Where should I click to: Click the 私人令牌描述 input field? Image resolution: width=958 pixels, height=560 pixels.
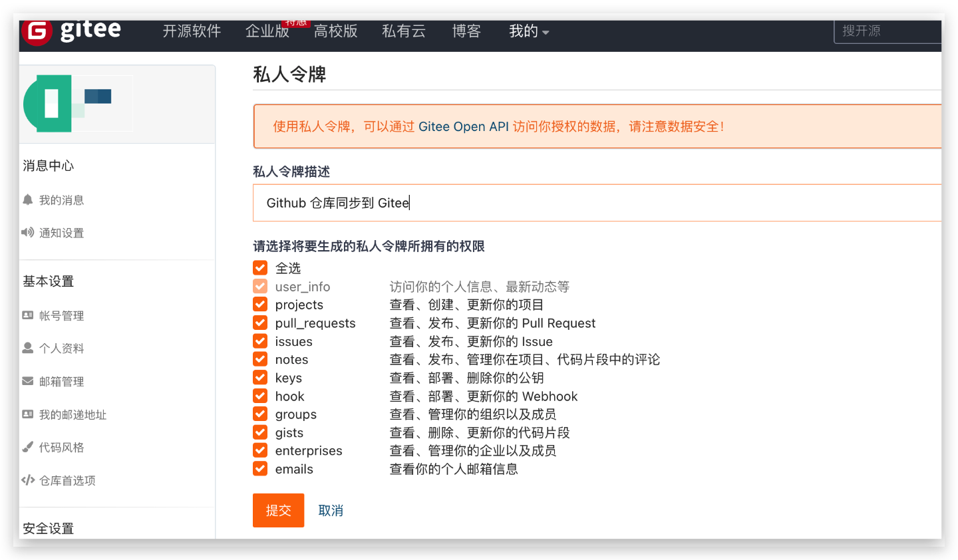tap(466, 203)
